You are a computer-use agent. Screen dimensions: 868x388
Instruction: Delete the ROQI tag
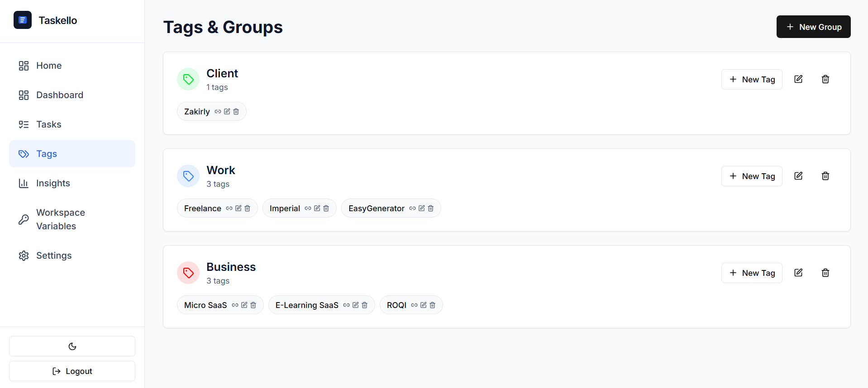[x=433, y=305]
